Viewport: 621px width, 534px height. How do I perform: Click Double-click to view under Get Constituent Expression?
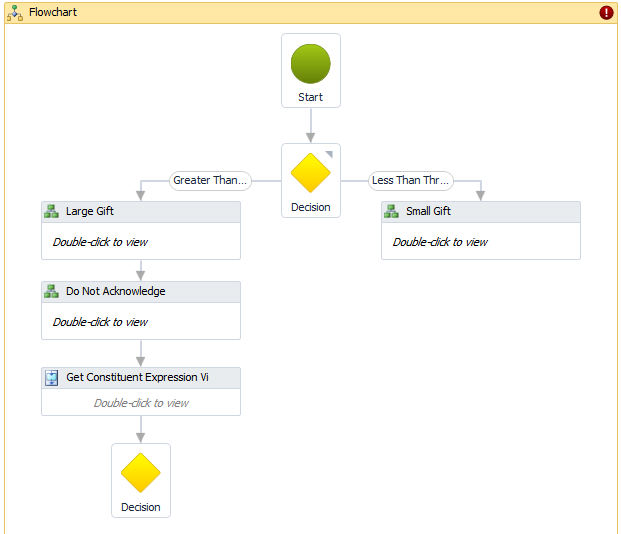tap(141, 403)
